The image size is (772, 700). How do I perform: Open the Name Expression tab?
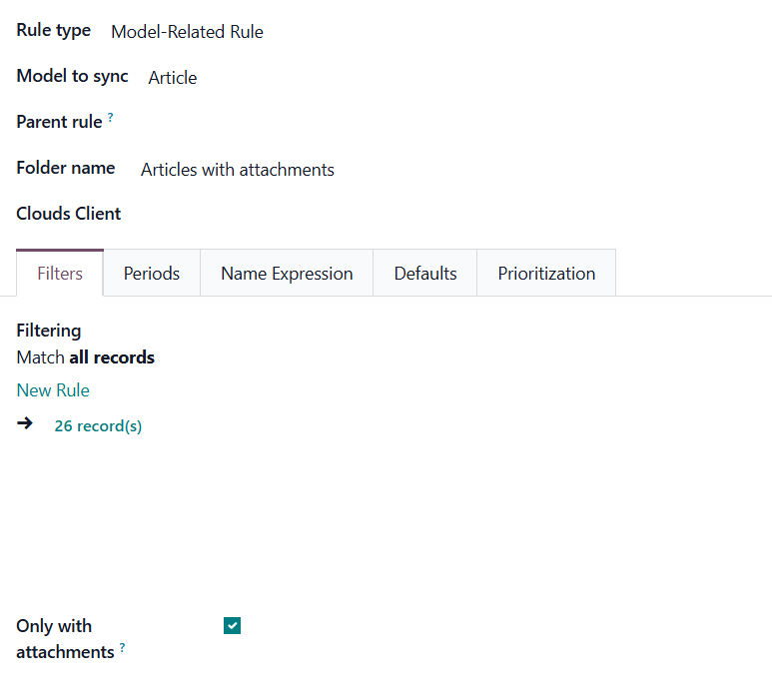[x=287, y=274]
